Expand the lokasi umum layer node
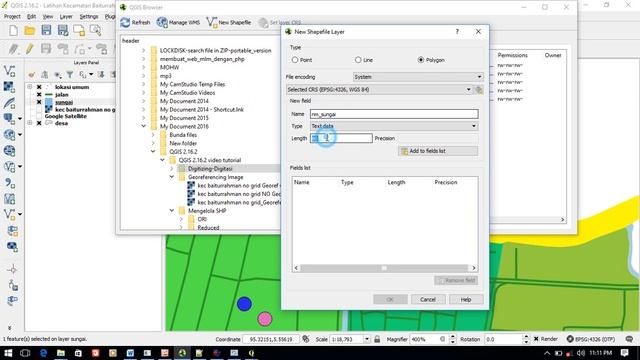 pyautogui.click(x=29, y=87)
